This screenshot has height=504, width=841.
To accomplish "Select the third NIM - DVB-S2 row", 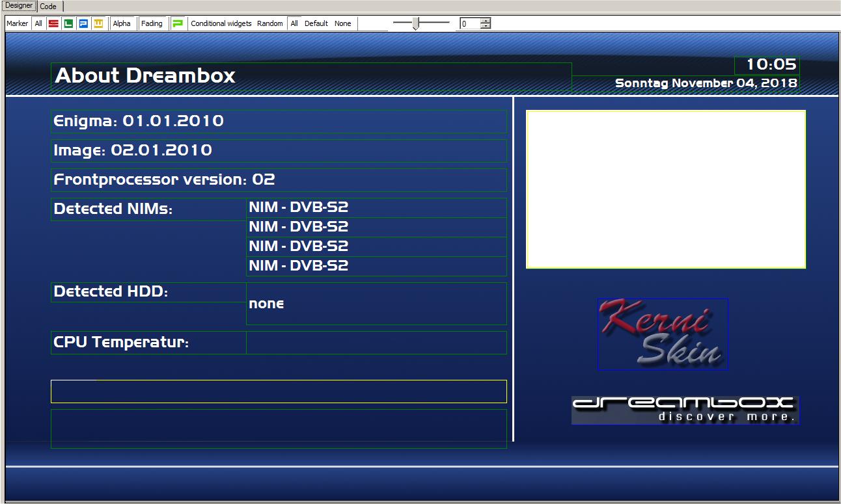I will point(376,246).
